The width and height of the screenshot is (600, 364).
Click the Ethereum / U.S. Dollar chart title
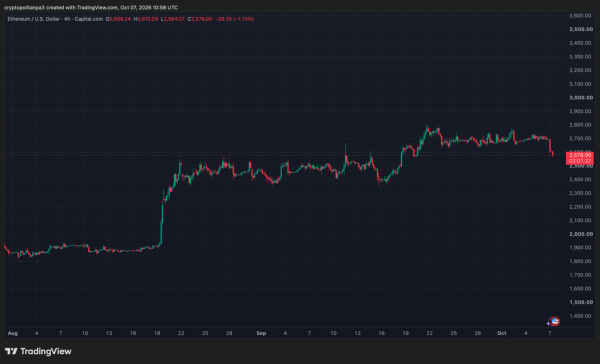(x=55, y=19)
